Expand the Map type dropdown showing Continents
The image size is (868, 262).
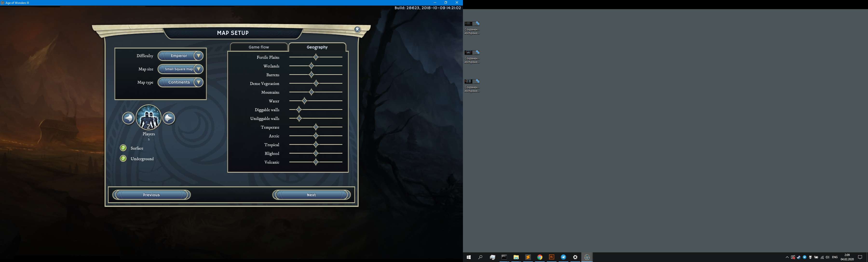tap(198, 82)
